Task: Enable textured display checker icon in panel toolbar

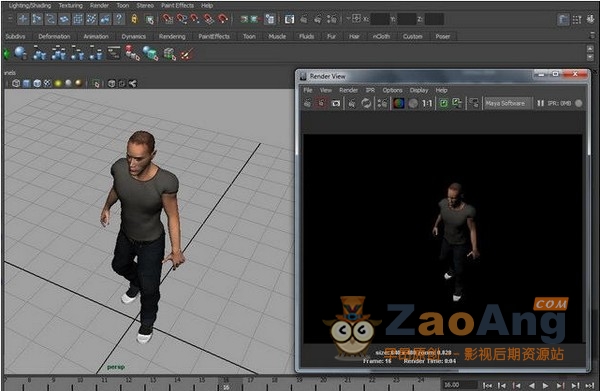Action: 47,83
